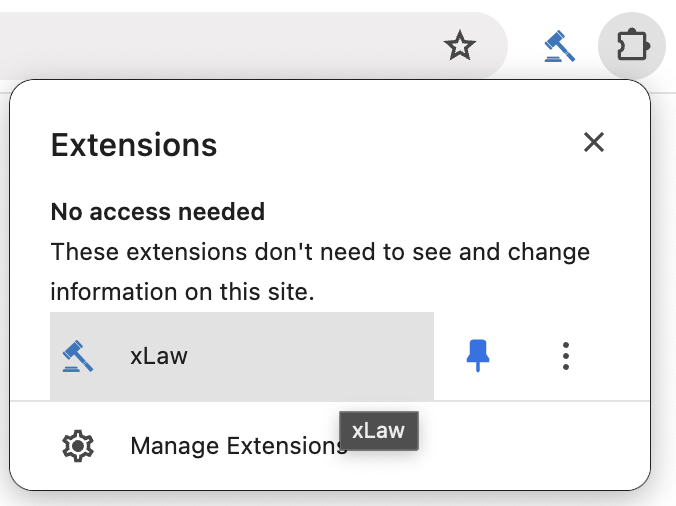
Task: Click the dark xLaw tooltip label
Action: (379, 431)
